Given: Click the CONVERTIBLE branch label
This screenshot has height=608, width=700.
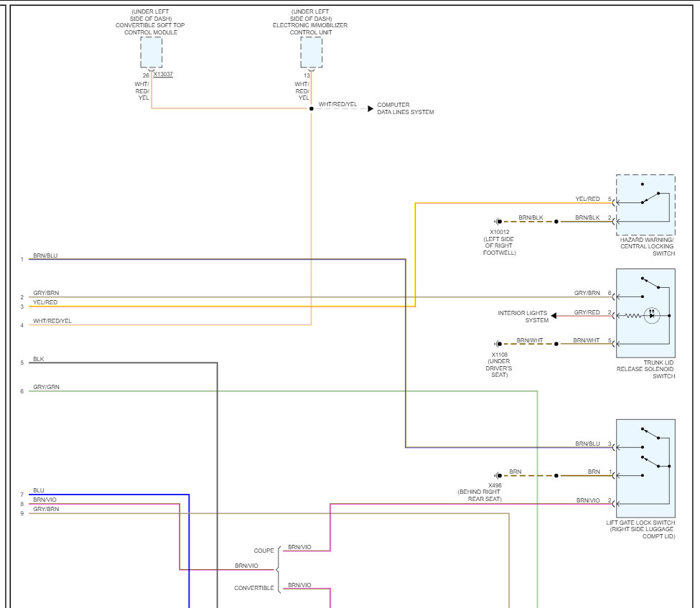Looking at the screenshot, I should [x=254, y=588].
